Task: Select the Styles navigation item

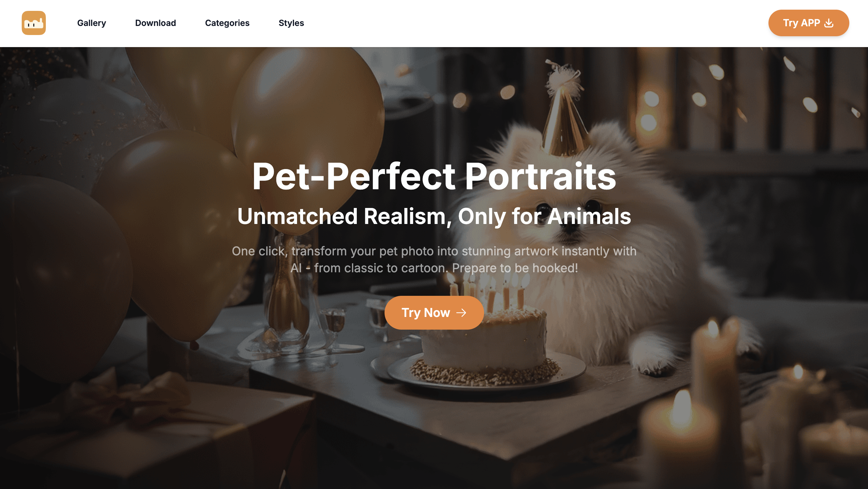Action: point(291,23)
